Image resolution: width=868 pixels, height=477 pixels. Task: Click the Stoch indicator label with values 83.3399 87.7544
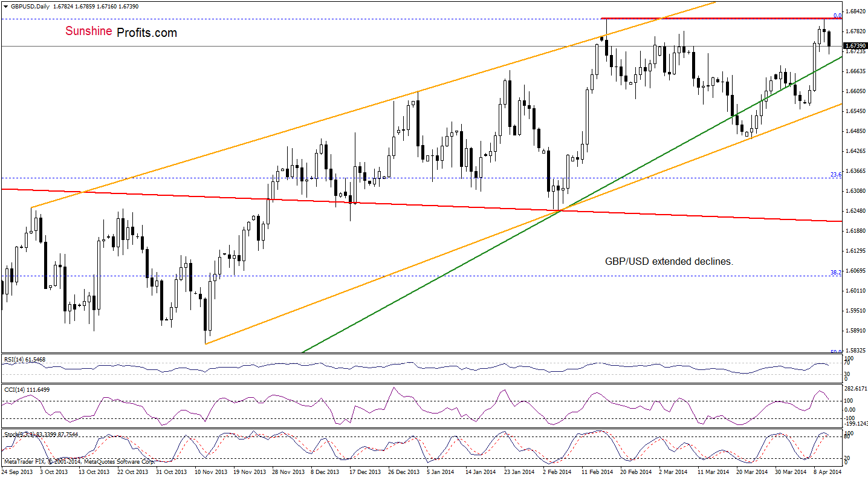40,435
